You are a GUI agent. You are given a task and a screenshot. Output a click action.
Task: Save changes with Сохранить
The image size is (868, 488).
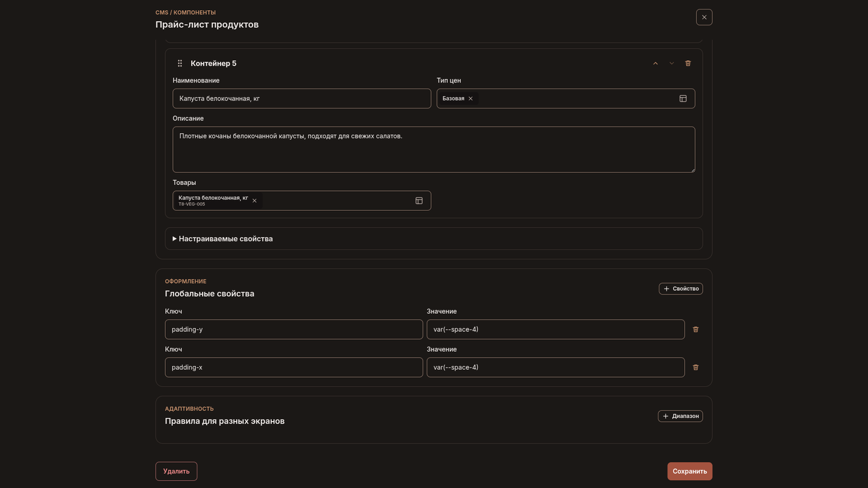pos(690,471)
